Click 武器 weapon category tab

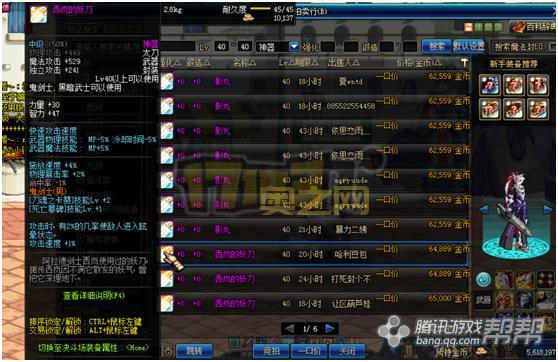[484, 300]
